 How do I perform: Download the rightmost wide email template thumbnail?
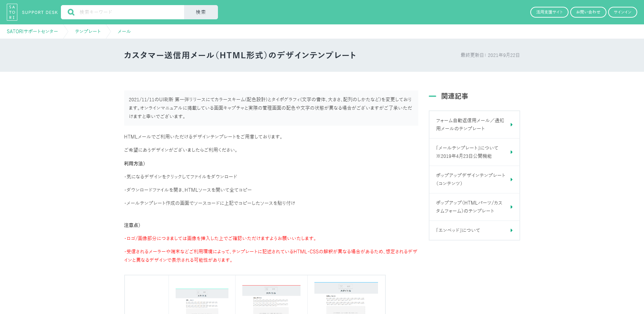pyautogui.click(x=346, y=298)
